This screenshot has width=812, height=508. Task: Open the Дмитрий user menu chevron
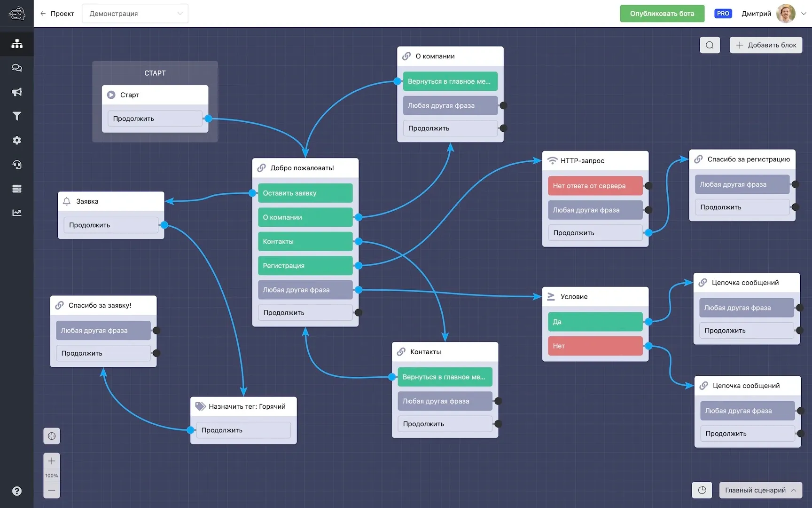click(x=804, y=14)
